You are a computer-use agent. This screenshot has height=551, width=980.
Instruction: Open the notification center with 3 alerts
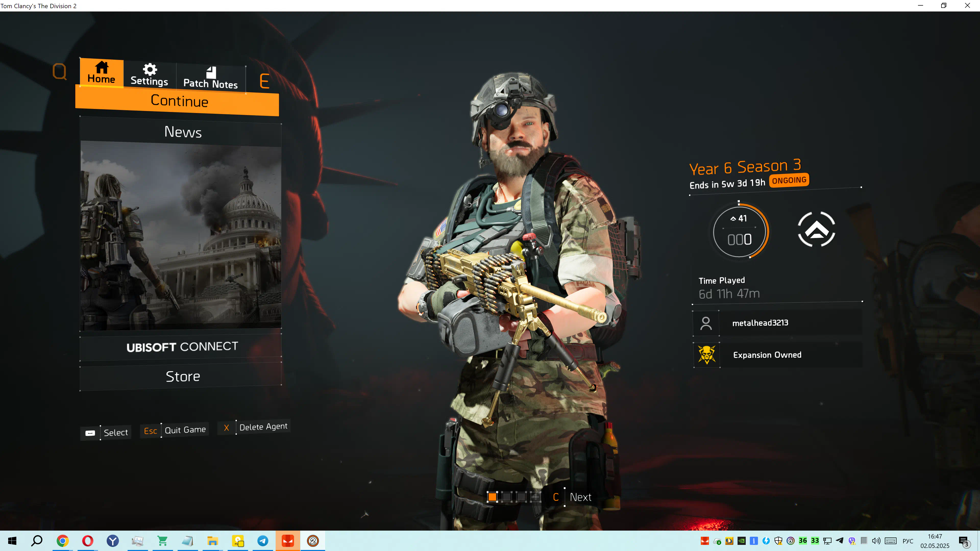(x=964, y=542)
